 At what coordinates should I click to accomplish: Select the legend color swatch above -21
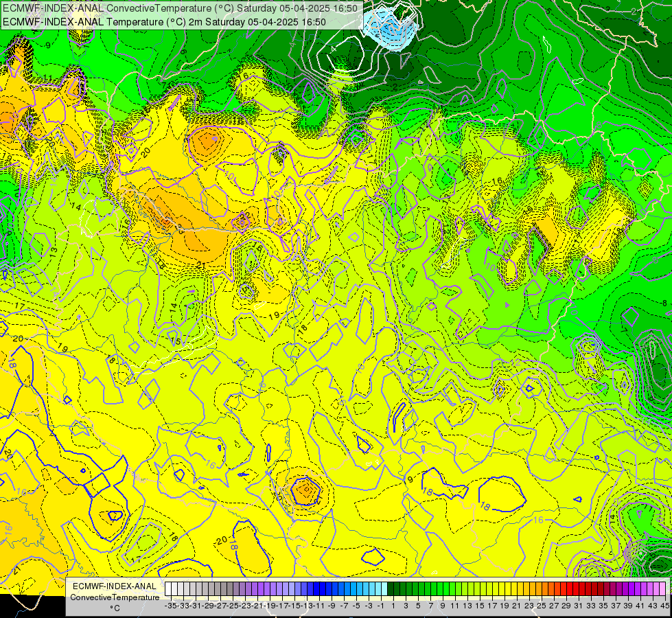[255, 588]
